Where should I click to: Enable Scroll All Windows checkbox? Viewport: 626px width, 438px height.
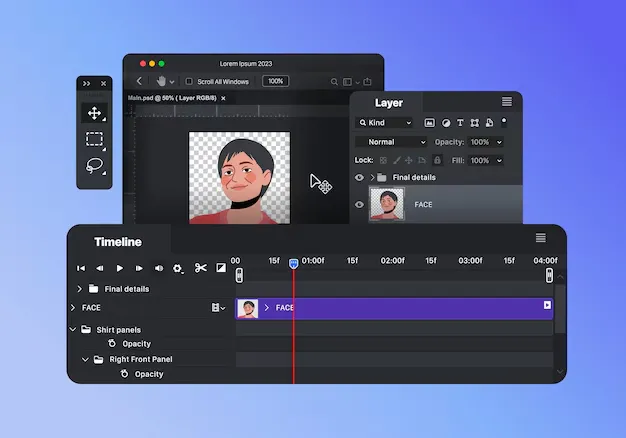[190, 81]
